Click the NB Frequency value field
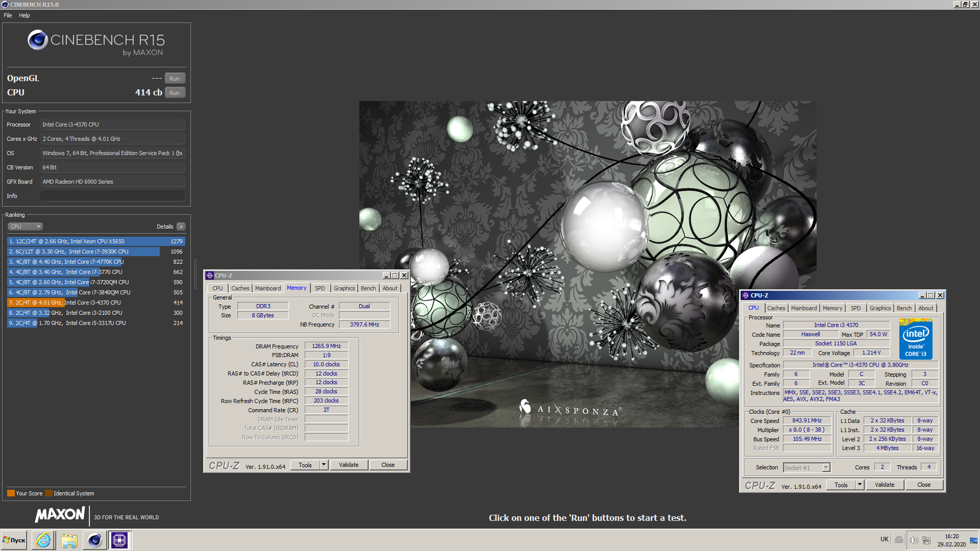The width and height of the screenshot is (980, 551). [x=364, y=324]
